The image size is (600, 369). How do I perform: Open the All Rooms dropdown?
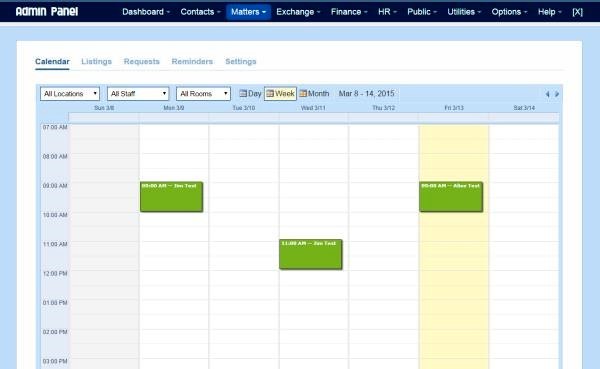[x=203, y=94]
